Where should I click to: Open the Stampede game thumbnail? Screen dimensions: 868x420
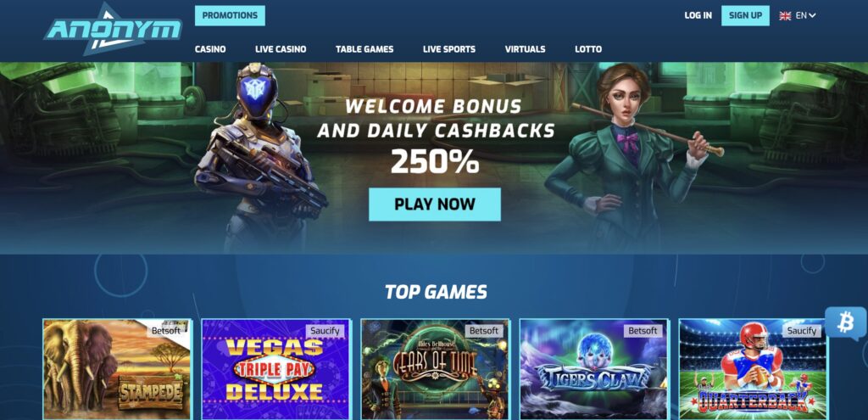[x=117, y=369]
